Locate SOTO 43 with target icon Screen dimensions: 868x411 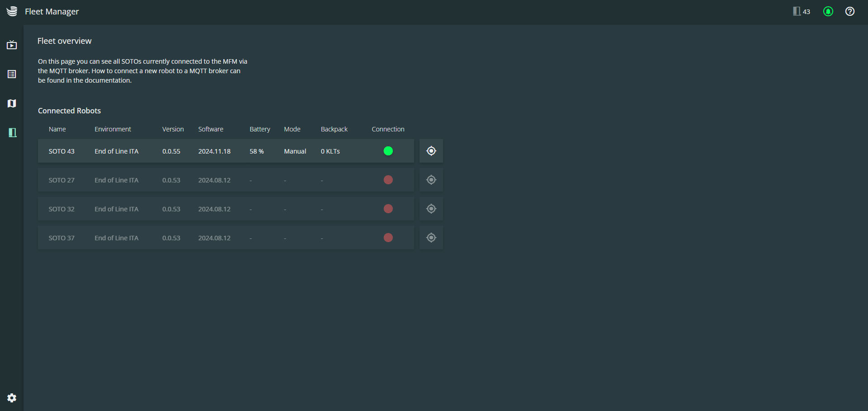[x=431, y=151]
